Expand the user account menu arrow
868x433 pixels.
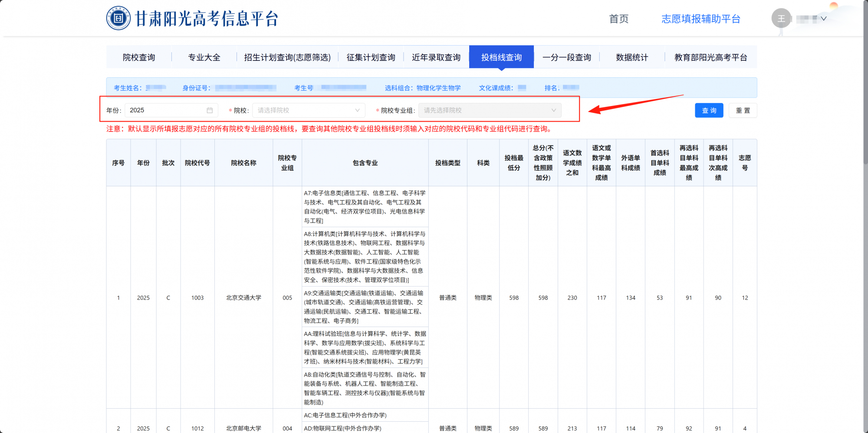pos(823,19)
